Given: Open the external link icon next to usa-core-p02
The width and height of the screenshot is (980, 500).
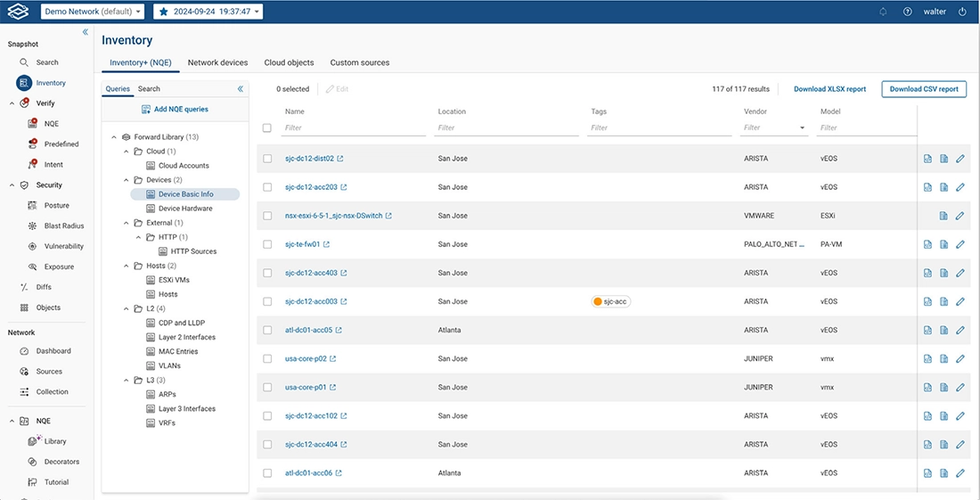Looking at the screenshot, I should (333, 359).
